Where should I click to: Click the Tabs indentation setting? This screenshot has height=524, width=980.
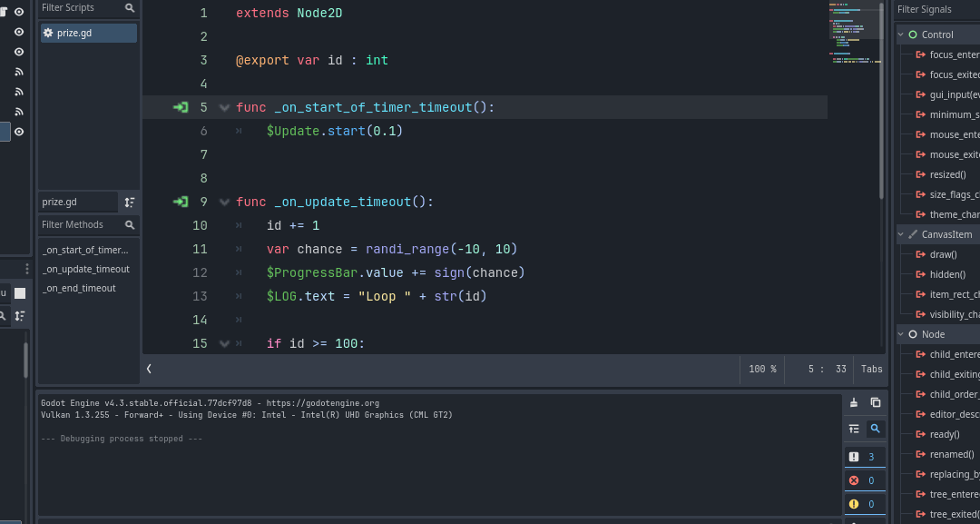(x=872, y=369)
